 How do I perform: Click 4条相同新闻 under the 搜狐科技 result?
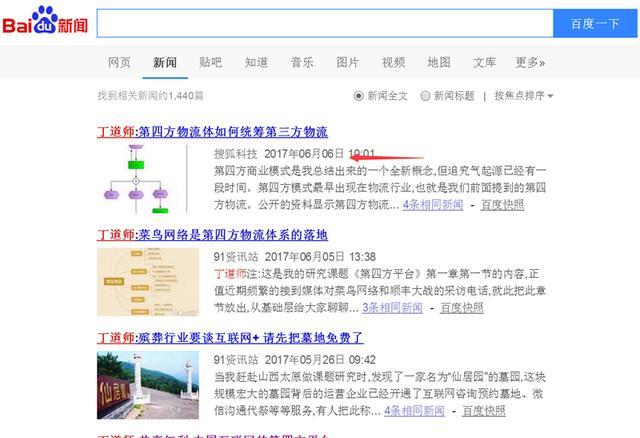(x=433, y=205)
